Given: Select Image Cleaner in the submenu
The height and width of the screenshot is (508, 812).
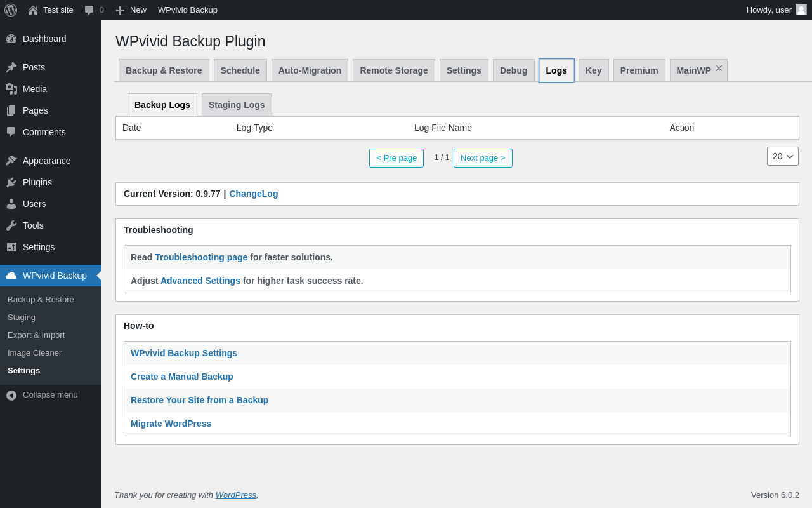Looking at the screenshot, I should tap(35, 352).
